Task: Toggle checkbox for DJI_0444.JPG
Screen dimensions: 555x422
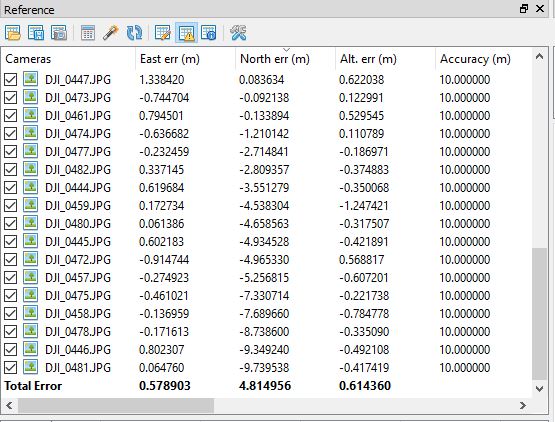Action: pos(11,188)
